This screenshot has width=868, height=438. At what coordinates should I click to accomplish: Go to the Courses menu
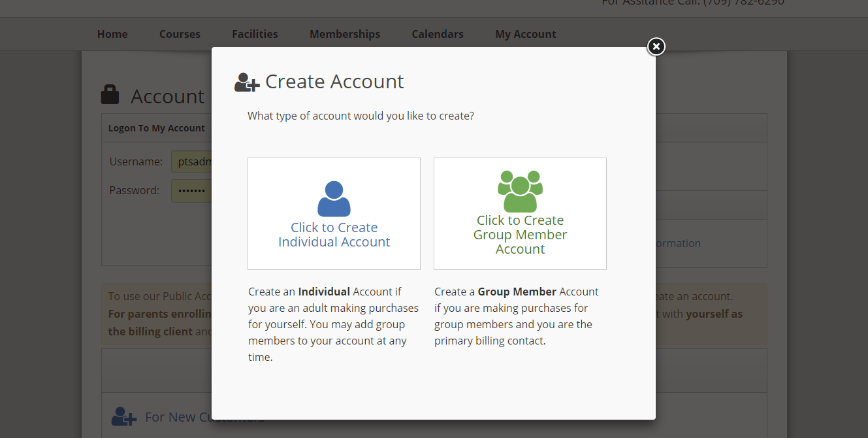click(x=180, y=34)
